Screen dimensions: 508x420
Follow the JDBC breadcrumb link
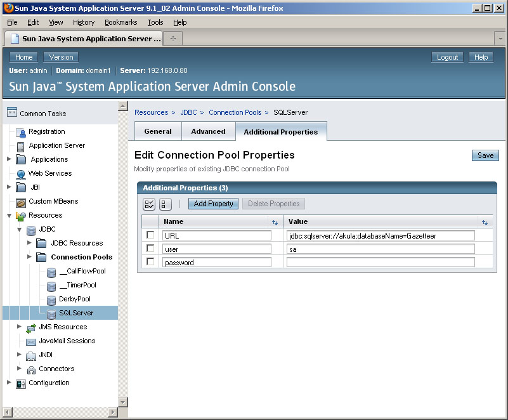(188, 112)
